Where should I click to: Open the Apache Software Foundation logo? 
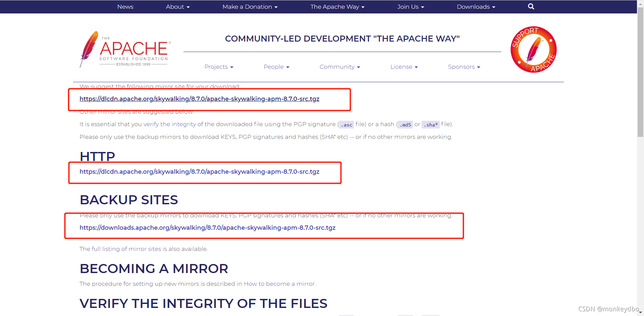[125, 49]
